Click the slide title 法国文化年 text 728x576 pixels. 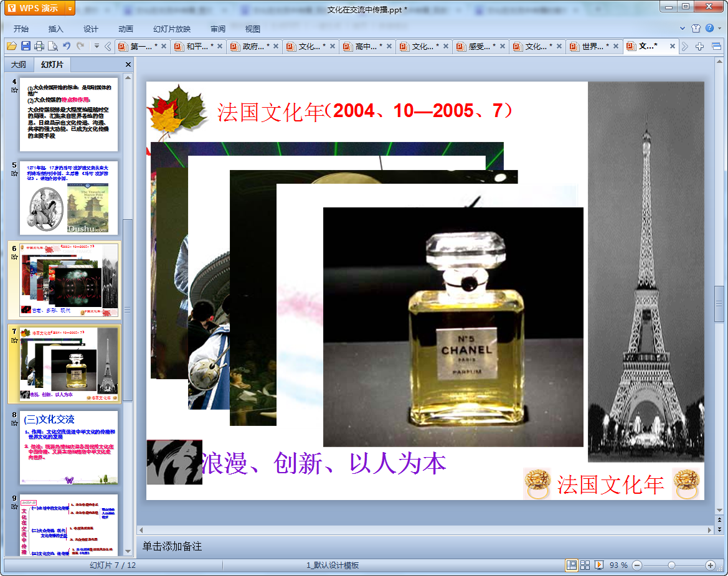tap(270, 112)
